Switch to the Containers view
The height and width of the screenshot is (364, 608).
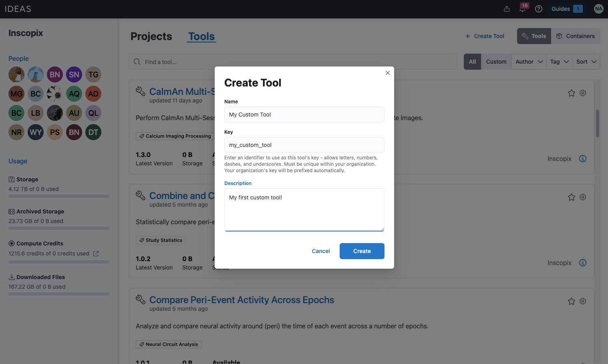576,36
